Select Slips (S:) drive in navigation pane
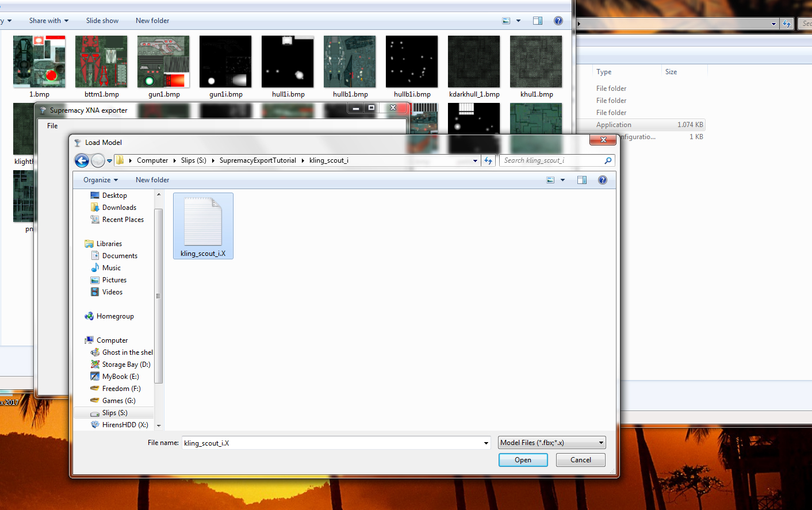 point(114,413)
